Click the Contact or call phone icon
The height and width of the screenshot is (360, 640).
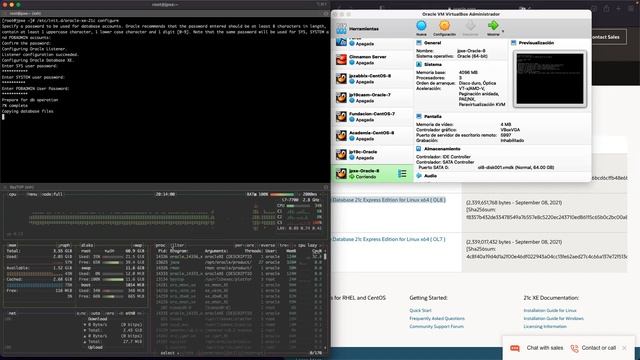point(574,348)
